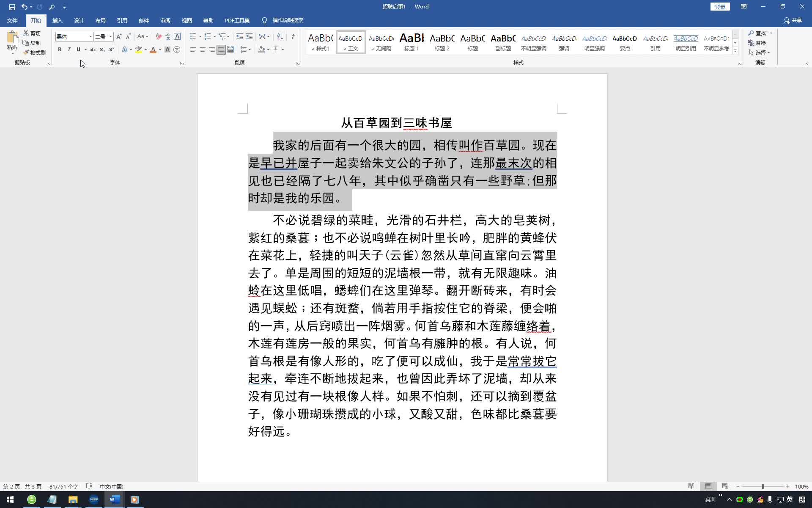Click the Login (登录) button
Image resolution: width=812 pixels, height=508 pixels.
(x=720, y=7)
